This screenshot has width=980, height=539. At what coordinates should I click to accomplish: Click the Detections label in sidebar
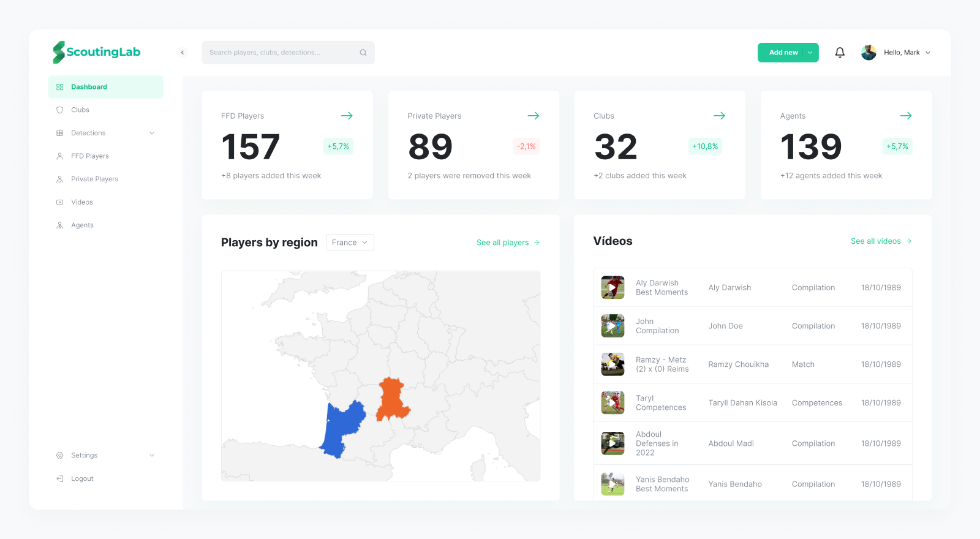pyautogui.click(x=88, y=133)
